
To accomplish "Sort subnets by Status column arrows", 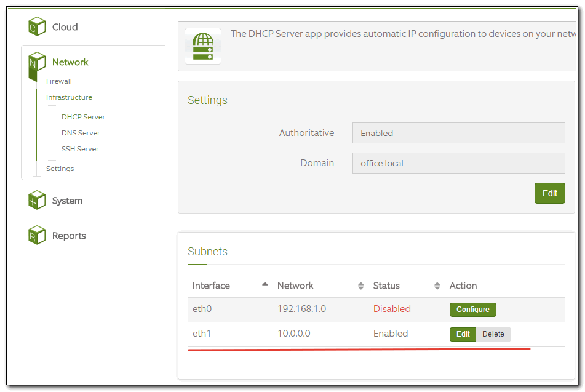I will pyautogui.click(x=437, y=286).
